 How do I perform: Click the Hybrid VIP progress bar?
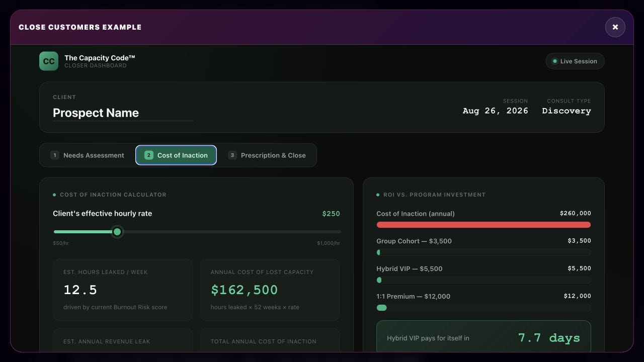[484, 280]
